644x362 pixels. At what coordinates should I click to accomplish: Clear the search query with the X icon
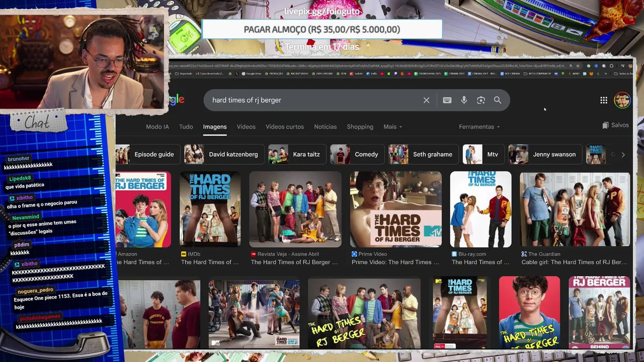426,100
